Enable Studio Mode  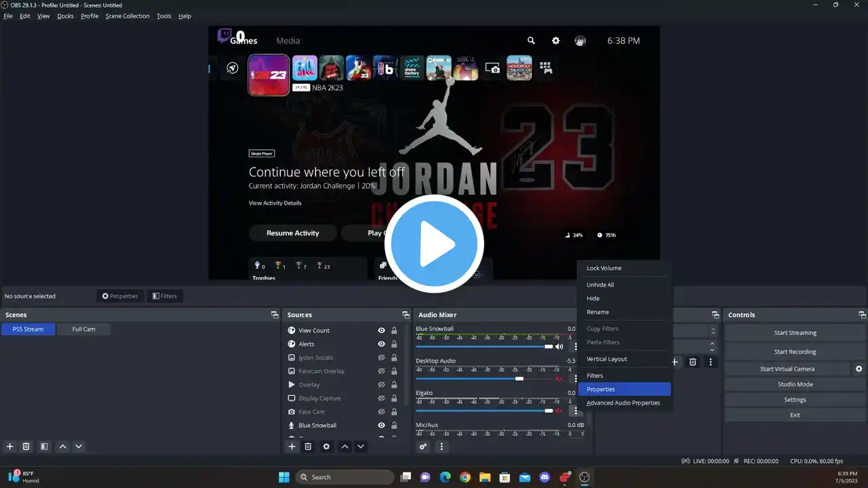795,384
